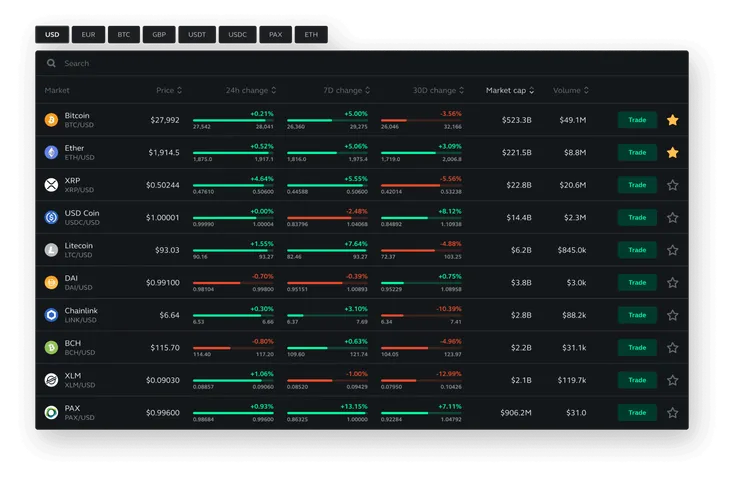736x480 pixels.
Task: Sort table by Price column
Action: (x=168, y=90)
